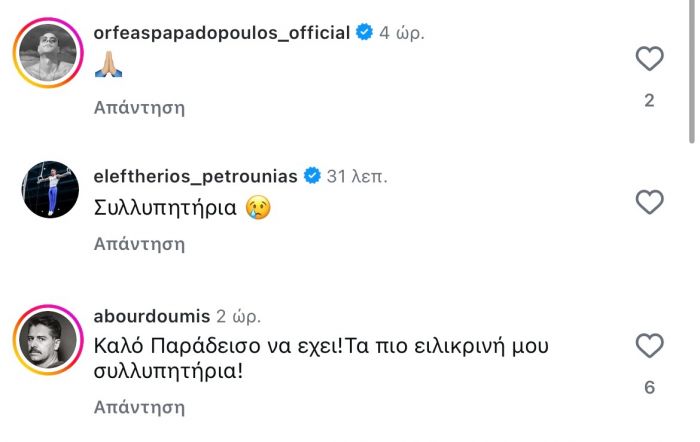Click the comments scrollbar thumb
This screenshot has height=442, width=700.
tap(691, 70)
